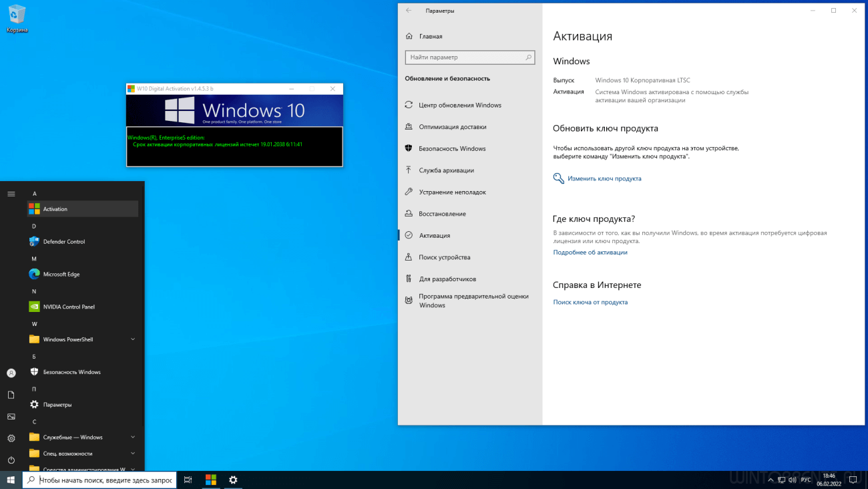Open Параметры from Start menu list

[82, 405]
